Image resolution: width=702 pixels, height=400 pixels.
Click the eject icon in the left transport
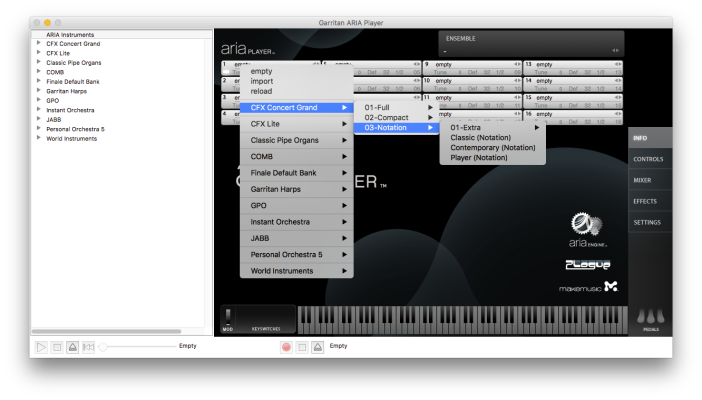pyautogui.click(x=73, y=347)
